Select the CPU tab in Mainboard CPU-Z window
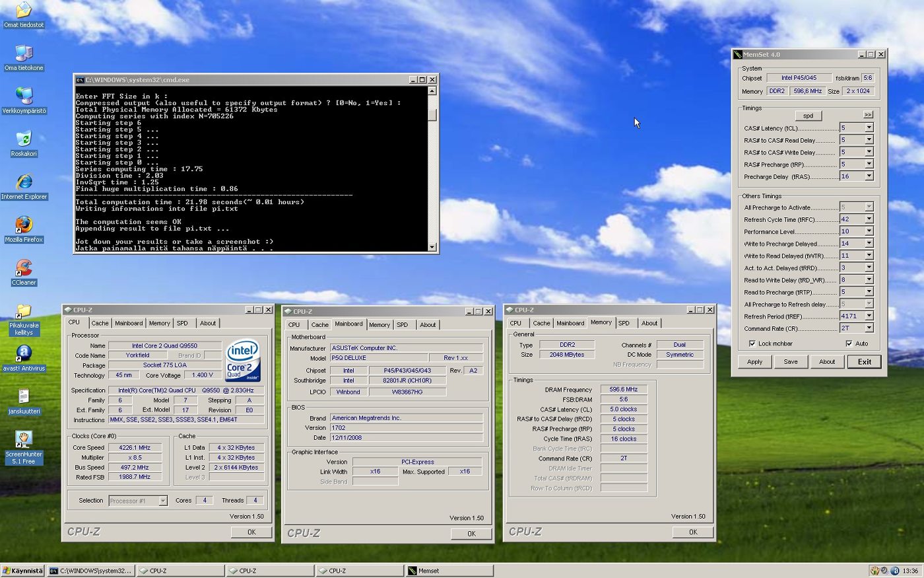924x578 pixels. click(x=294, y=324)
